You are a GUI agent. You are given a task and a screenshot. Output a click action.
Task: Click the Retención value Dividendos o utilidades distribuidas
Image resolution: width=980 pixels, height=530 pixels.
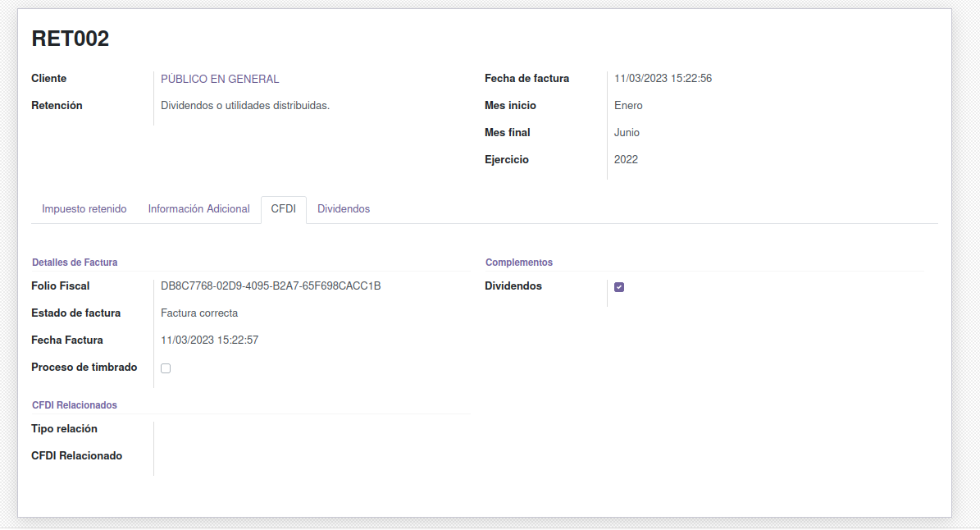click(245, 106)
